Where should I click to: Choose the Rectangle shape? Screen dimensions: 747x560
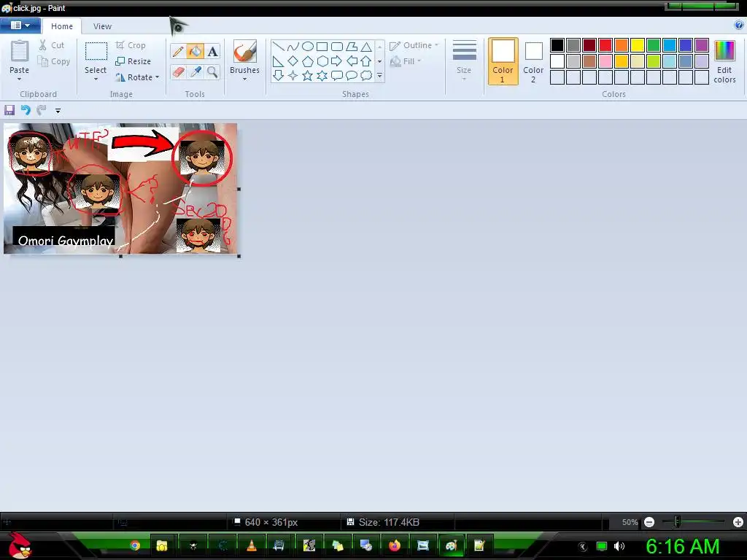(322, 46)
